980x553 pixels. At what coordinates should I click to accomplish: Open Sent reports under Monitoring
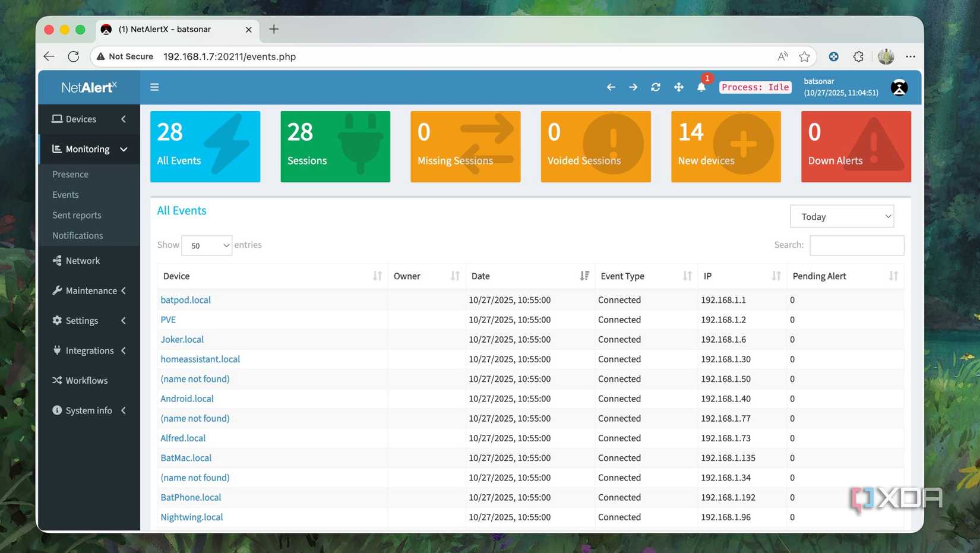pyautogui.click(x=77, y=215)
